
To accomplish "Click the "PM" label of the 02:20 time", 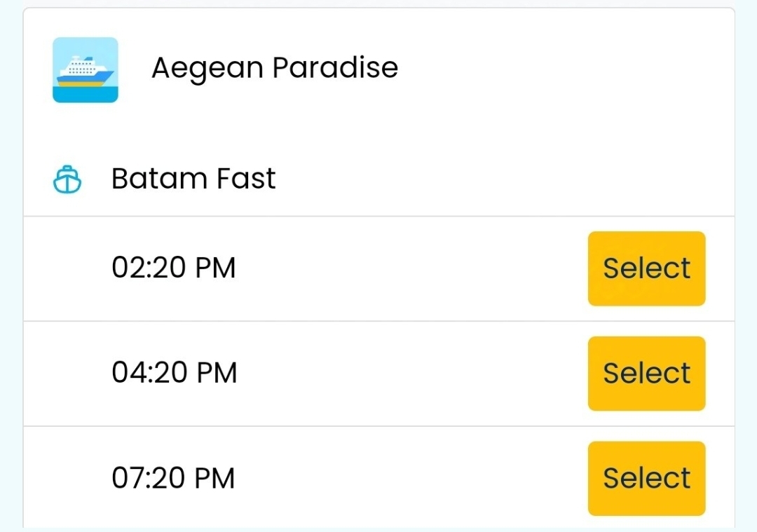I will (215, 268).
